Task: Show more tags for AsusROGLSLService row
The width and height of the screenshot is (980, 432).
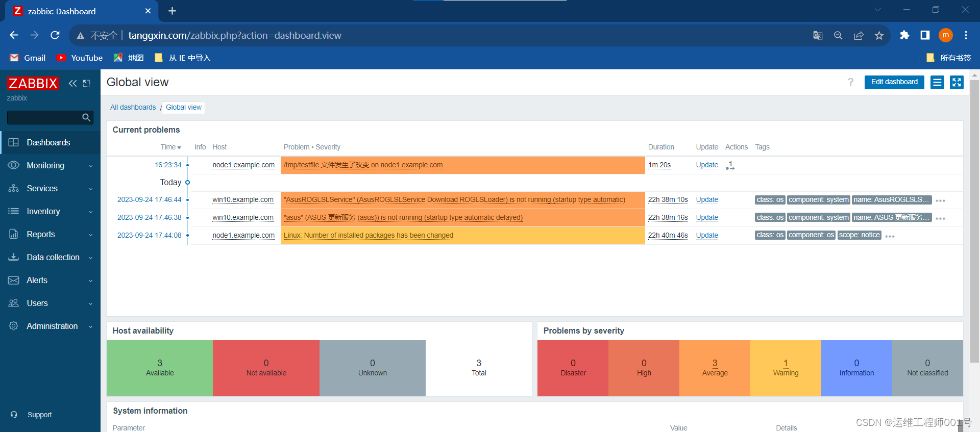Action: click(941, 200)
